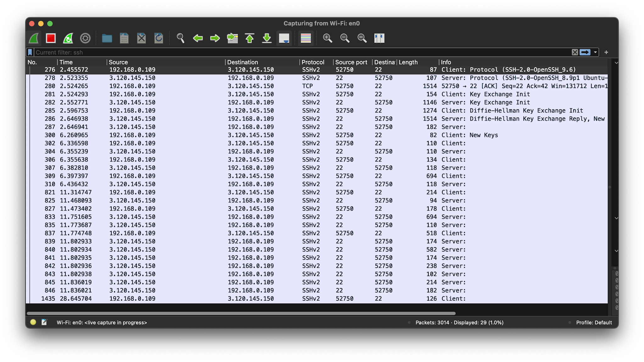Sort by Source port column header
This screenshot has width=644, height=362.
coord(353,62)
